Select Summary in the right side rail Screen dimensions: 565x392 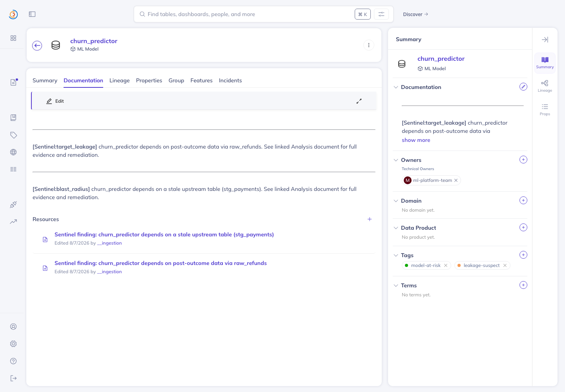click(545, 63)
